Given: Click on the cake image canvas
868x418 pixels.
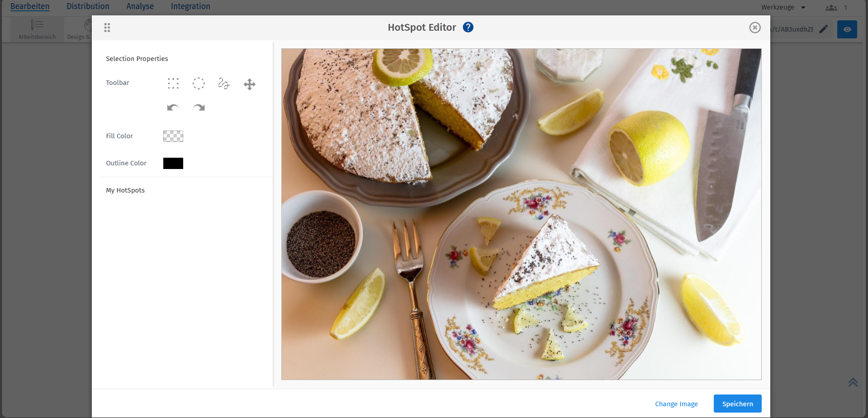Looking at the screenshot, I should [x=521, y=214].
